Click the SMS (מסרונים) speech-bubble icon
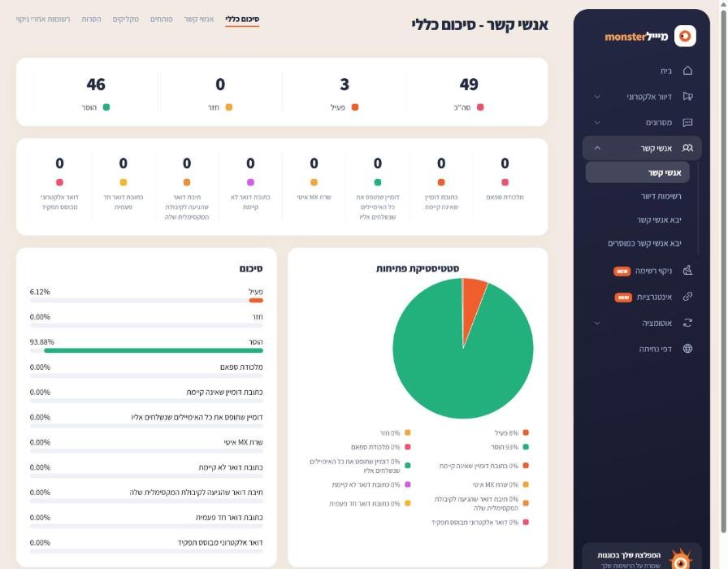 coord(687,122)
